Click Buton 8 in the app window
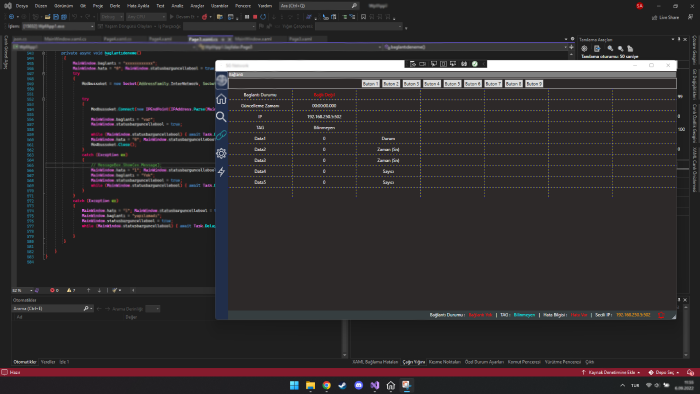 pos(513,84)
